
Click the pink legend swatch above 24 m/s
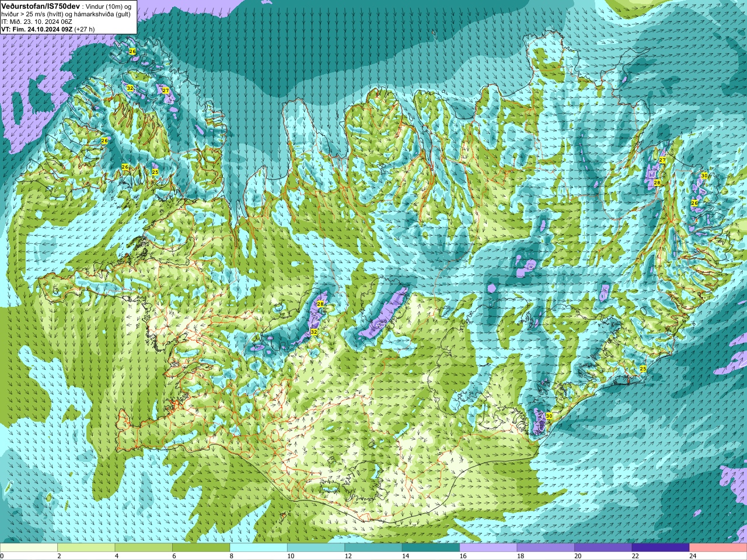pos(718,547)
